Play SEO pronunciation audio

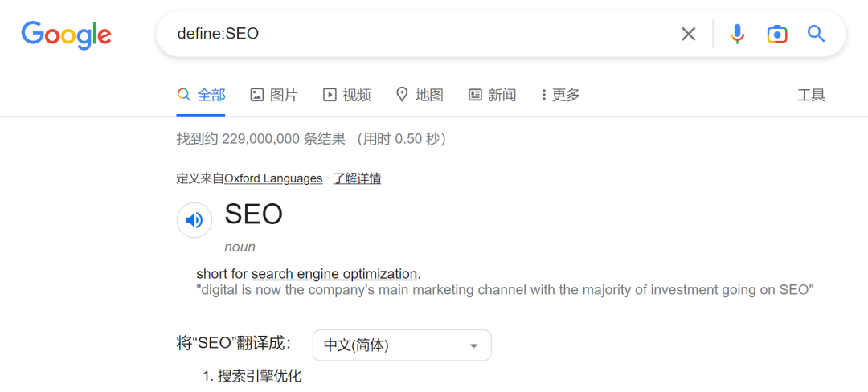194,219
